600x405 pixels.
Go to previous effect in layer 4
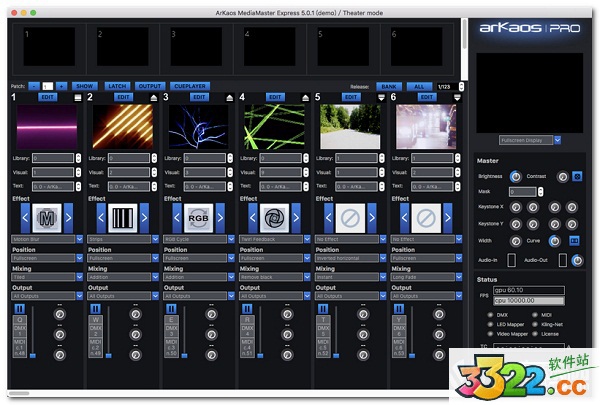click(253, 218)
